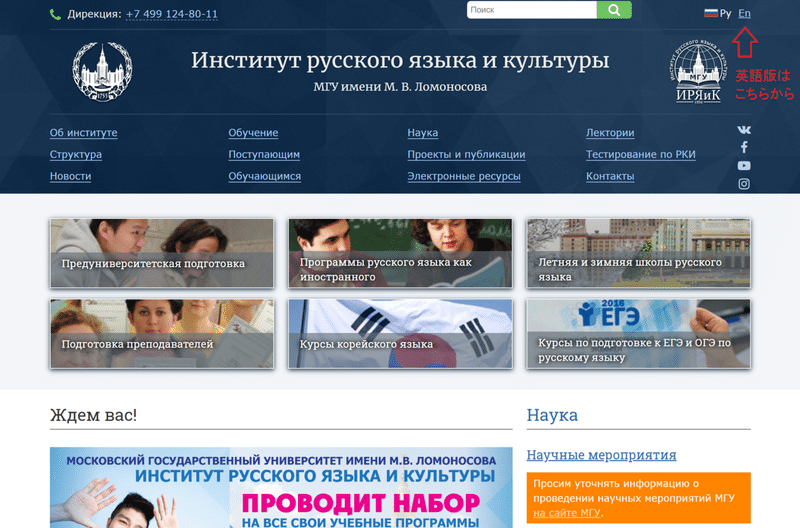The image size is (800, 528).
Task: Call the +7 499 124-80-11 number link
Action: 171,14
